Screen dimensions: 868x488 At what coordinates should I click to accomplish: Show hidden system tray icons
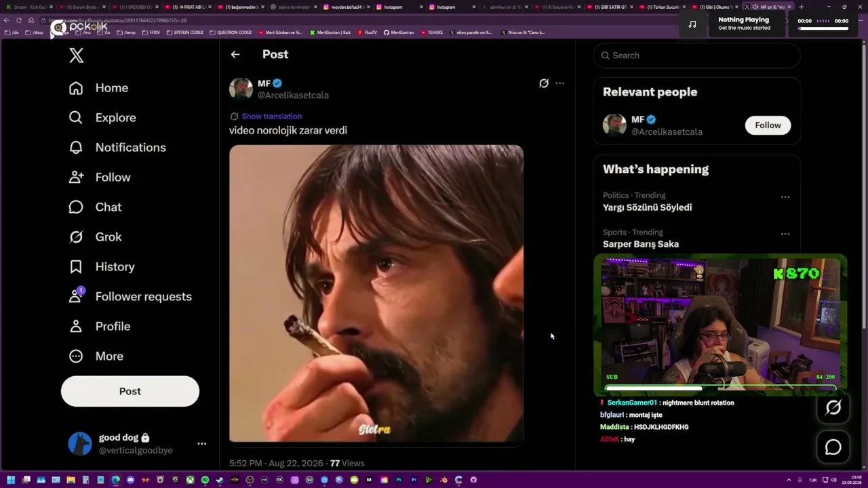click(788, 480)
